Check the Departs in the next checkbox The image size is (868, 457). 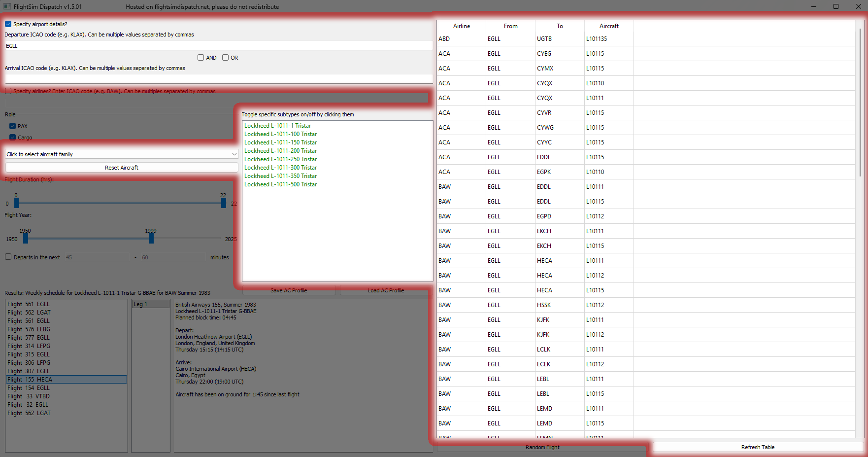[8, 257]
